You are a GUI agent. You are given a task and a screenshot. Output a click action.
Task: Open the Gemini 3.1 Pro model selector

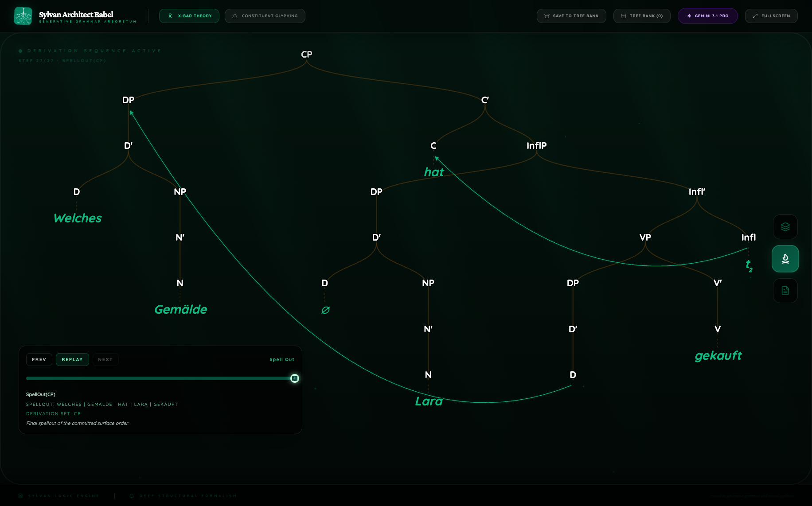[707, 16]
